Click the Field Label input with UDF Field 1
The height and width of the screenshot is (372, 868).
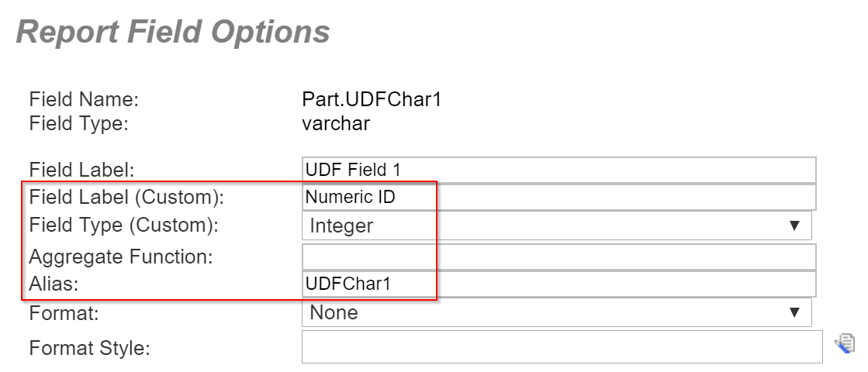[x=559, y=170]
